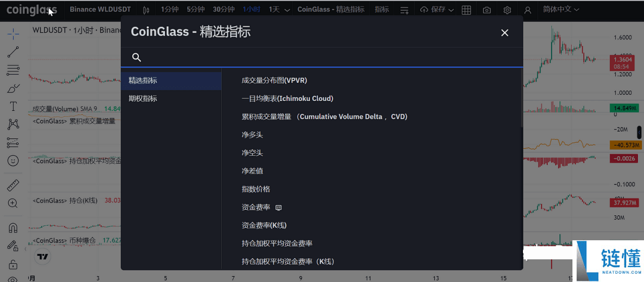Click the indicator search field

(x=321, y=57)
